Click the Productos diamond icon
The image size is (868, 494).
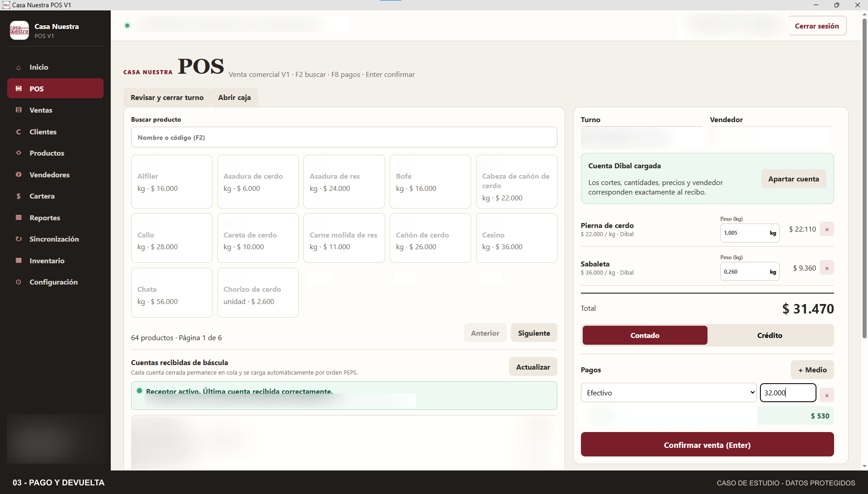19,153
